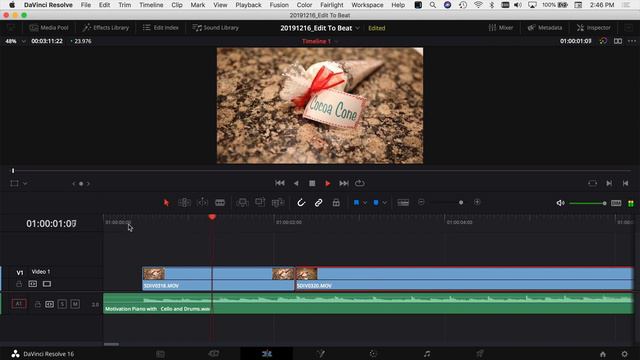
Task: Open the Effects Library panel
Action: (106, 28)
